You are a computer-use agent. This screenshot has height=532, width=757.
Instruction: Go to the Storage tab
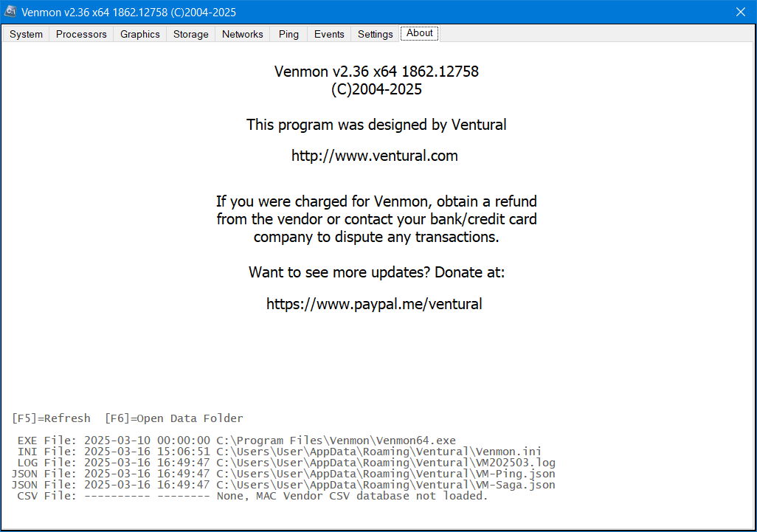[x=190, y=34]
